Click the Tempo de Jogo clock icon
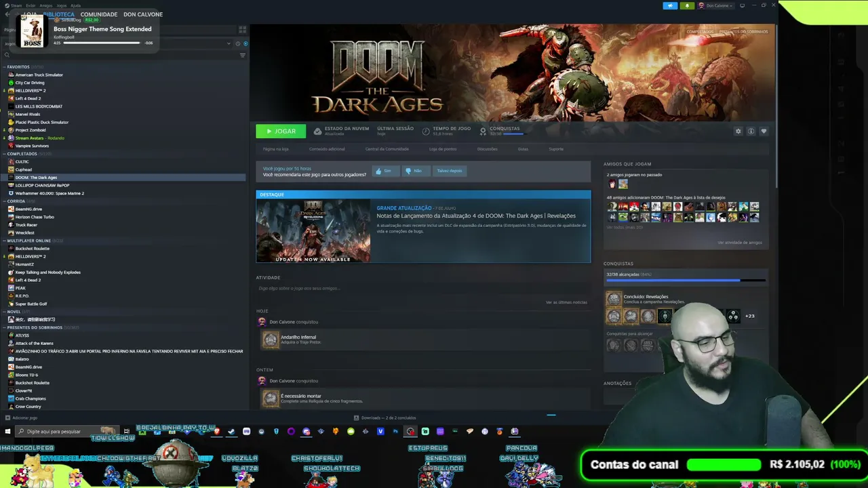The height and width of the screenshot is (488, 868). tap(426, 131)
